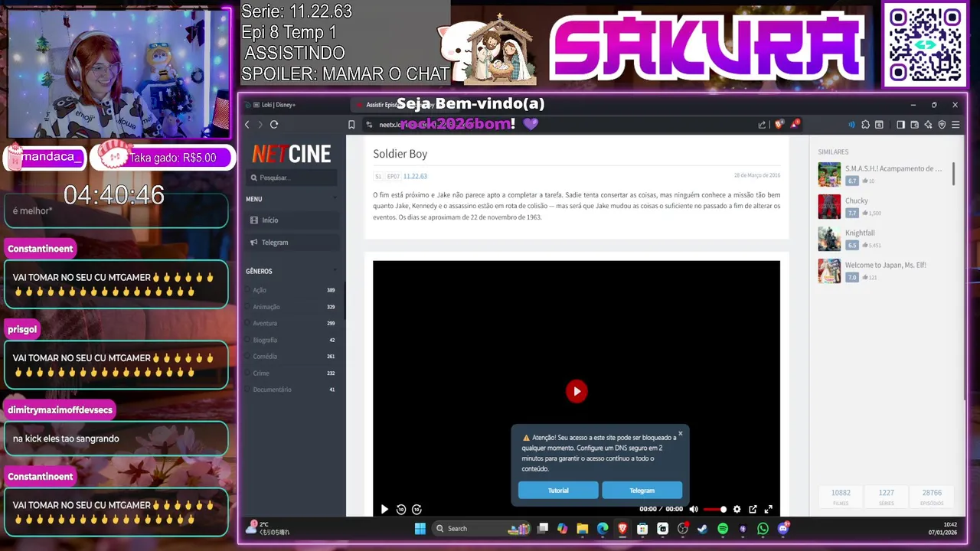Click the NETCINE logo
980x551 pixels.
tap(292, 154)
